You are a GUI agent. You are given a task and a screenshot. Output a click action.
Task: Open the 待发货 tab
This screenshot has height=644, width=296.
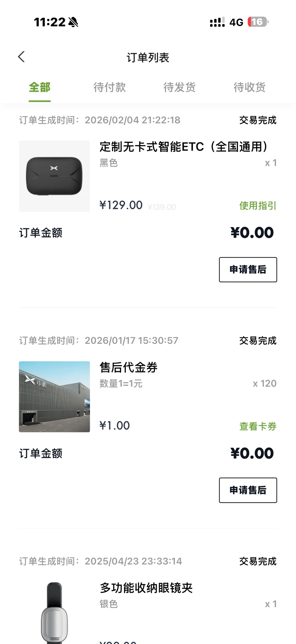point(180,88)
